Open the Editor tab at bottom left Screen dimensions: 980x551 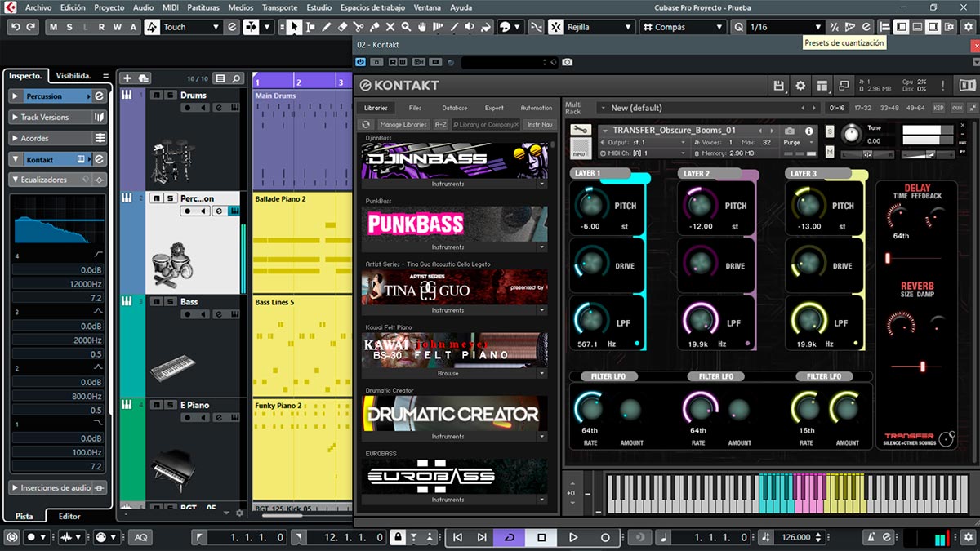pyautogui.click(x=69, y=516)
